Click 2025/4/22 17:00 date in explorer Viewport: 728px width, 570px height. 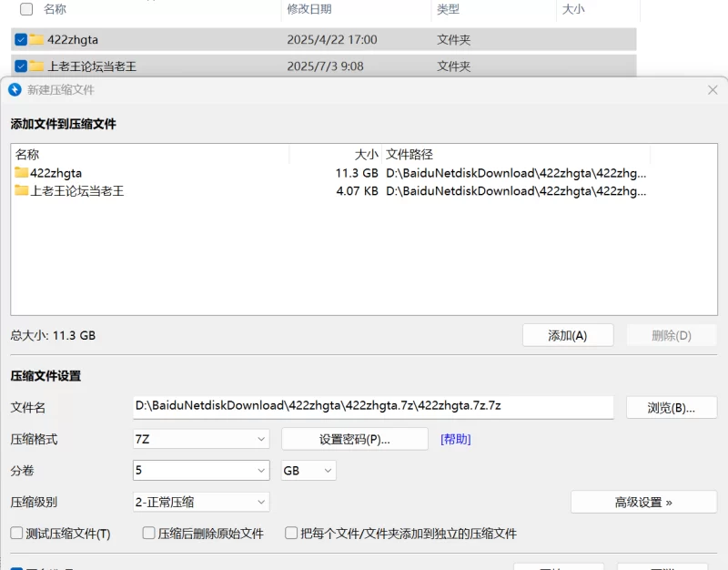(332, 39)
